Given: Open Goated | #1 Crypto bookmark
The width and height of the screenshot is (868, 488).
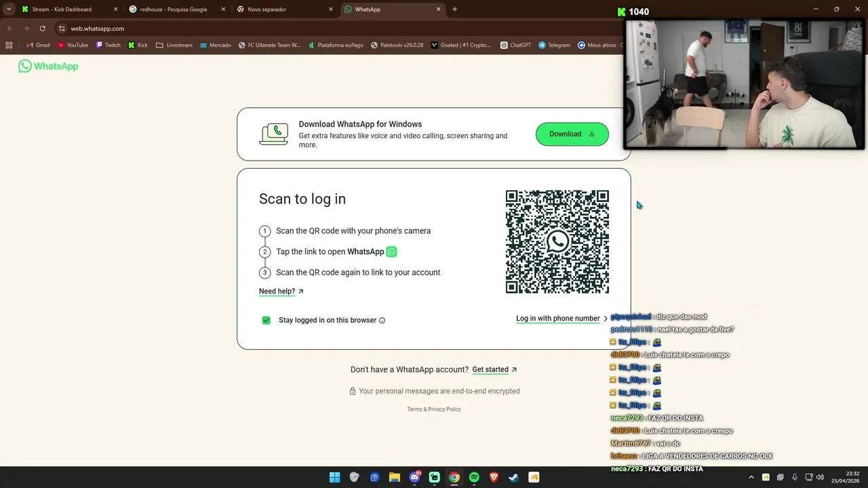Looking at the screenshot, I should coord(460,45).
